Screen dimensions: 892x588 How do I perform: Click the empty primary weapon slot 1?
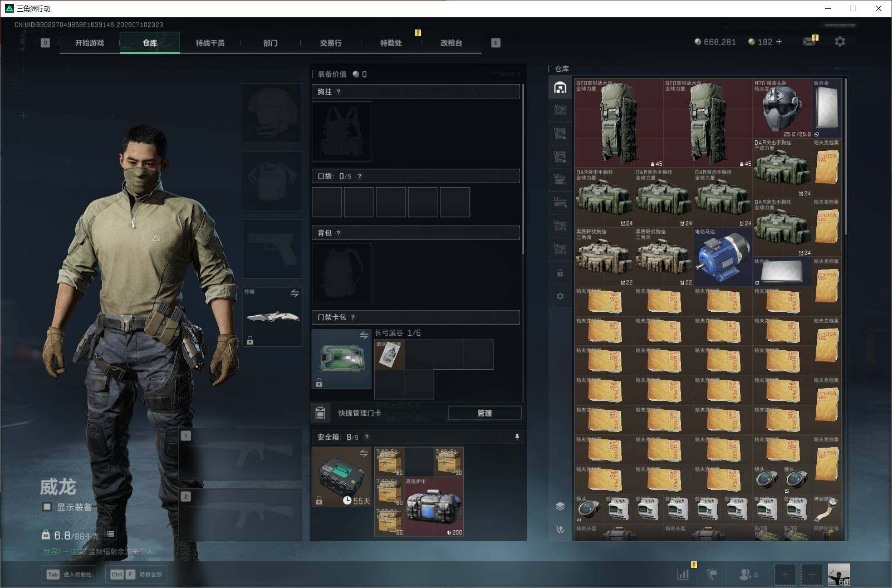tap(240, 454)
